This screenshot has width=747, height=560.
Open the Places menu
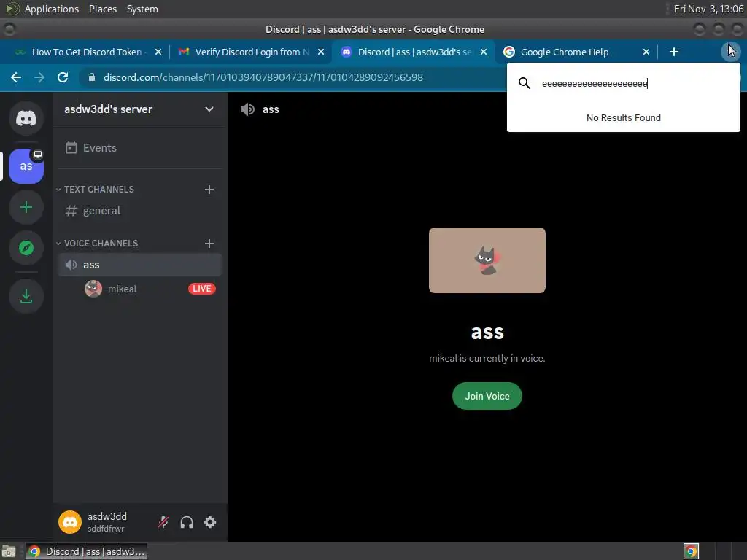pos(103,9)
